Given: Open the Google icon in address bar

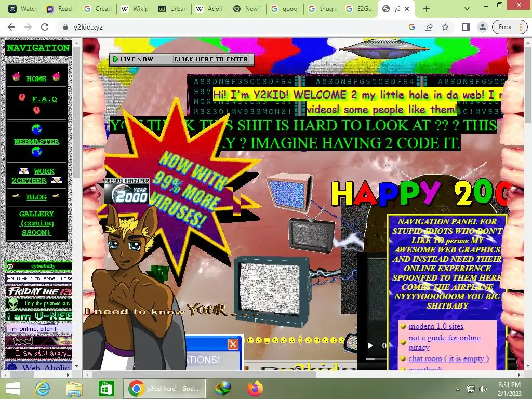Looking at the screenshot, I should pos(412,27).
